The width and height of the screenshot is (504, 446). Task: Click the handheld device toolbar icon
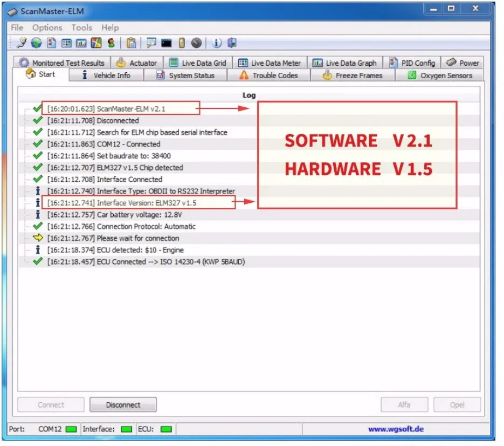tap(182, 43)
